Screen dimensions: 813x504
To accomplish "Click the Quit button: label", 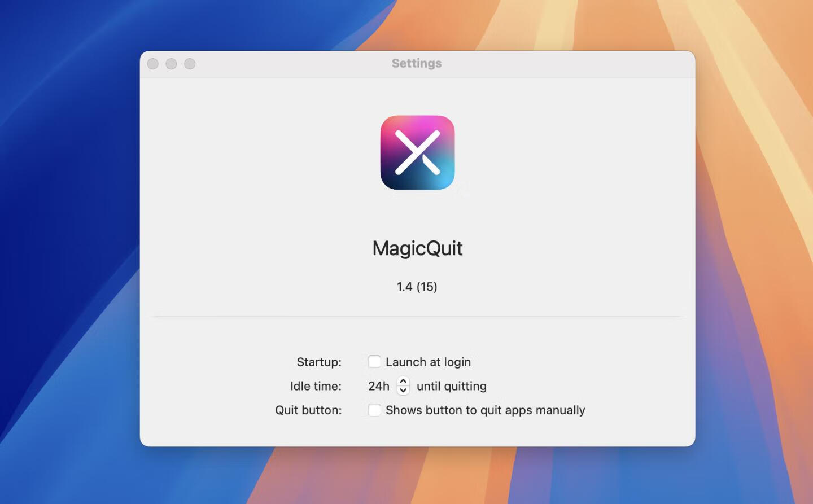I will point(308,410).
